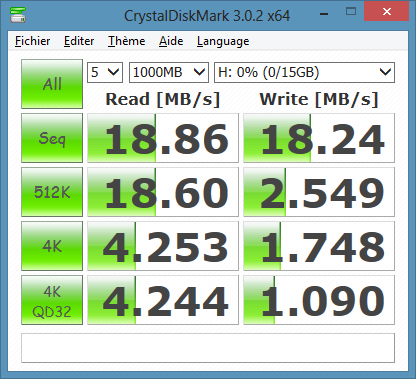The image size is (416, 379).
Task: Select the 4K read value 4.253
Action: pyautogui.click(x=163, y=246)
